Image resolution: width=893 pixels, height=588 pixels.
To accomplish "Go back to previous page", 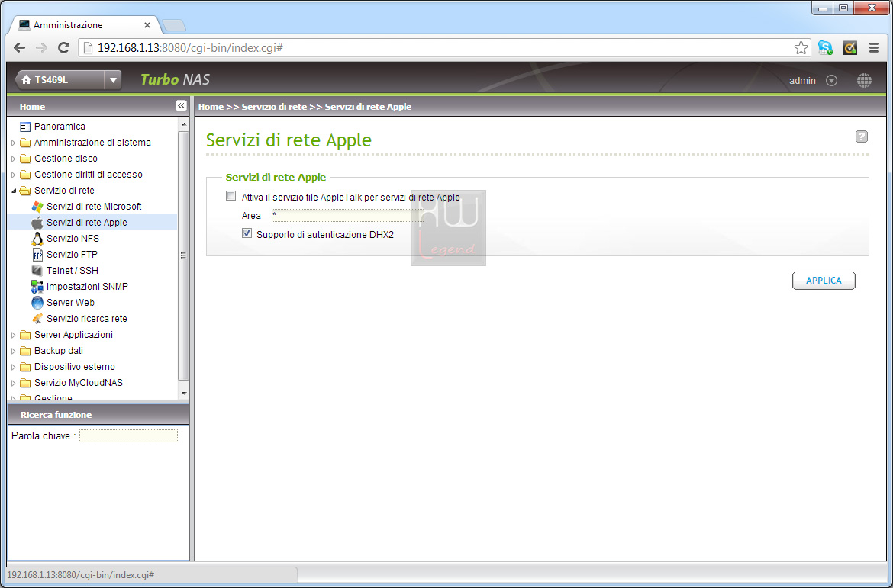I will (x=19, y=48).
